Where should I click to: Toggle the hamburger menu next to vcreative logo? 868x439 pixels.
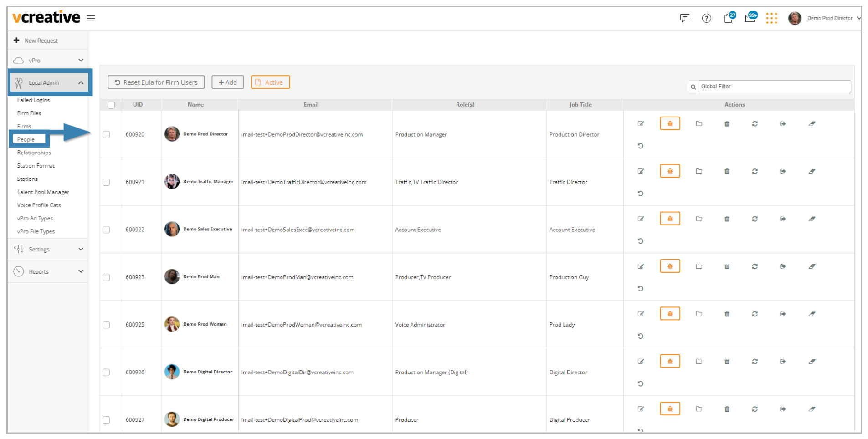pos(91,19)
